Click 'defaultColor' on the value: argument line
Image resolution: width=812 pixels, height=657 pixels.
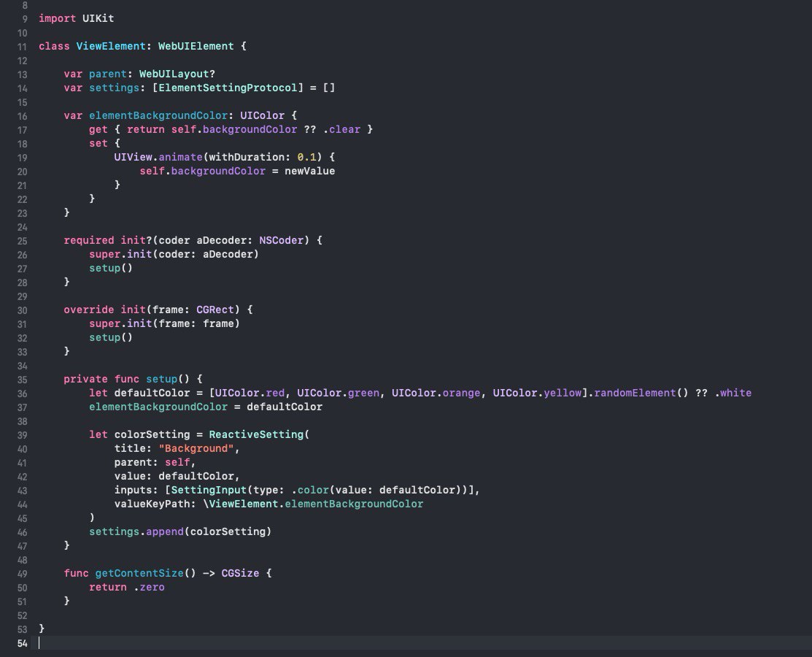coord(196,476)
